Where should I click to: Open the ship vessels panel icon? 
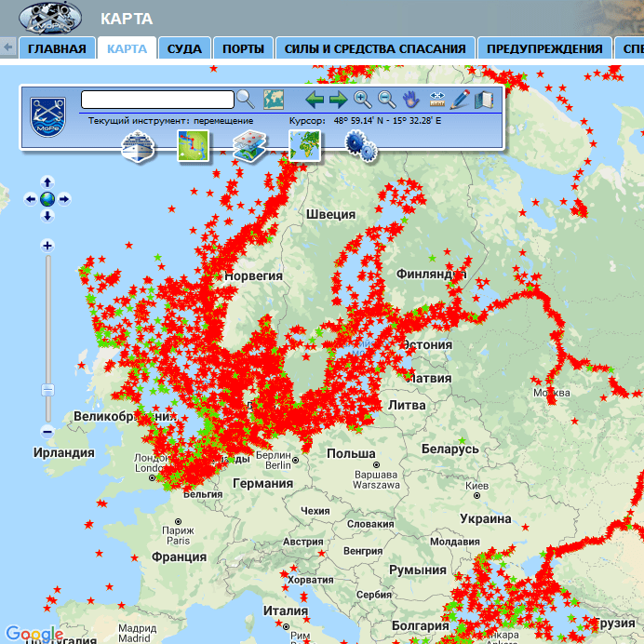tap(136, 146)
